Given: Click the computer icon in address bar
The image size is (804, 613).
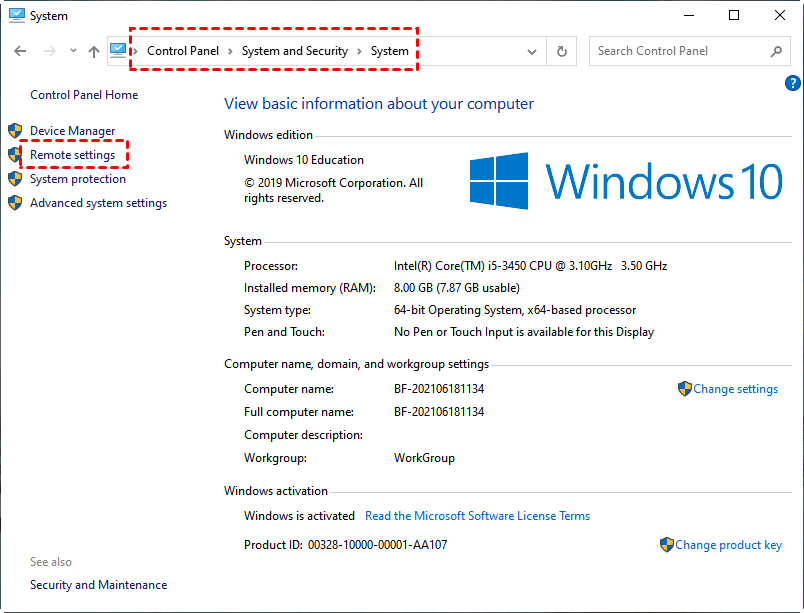Looking at the screenshot, I should 118,50.
